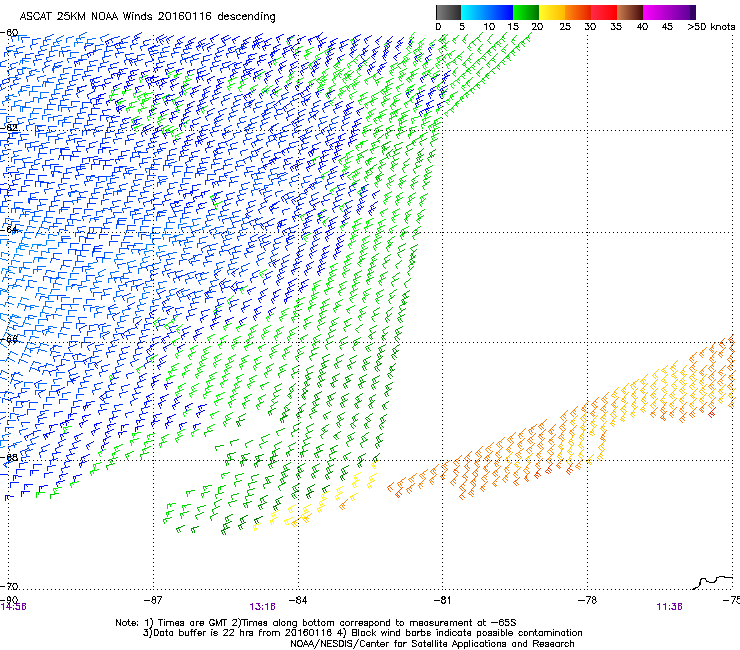Click the cyan 5-10 knots legend swatch

pyautogui.click(x=473, y=12)
